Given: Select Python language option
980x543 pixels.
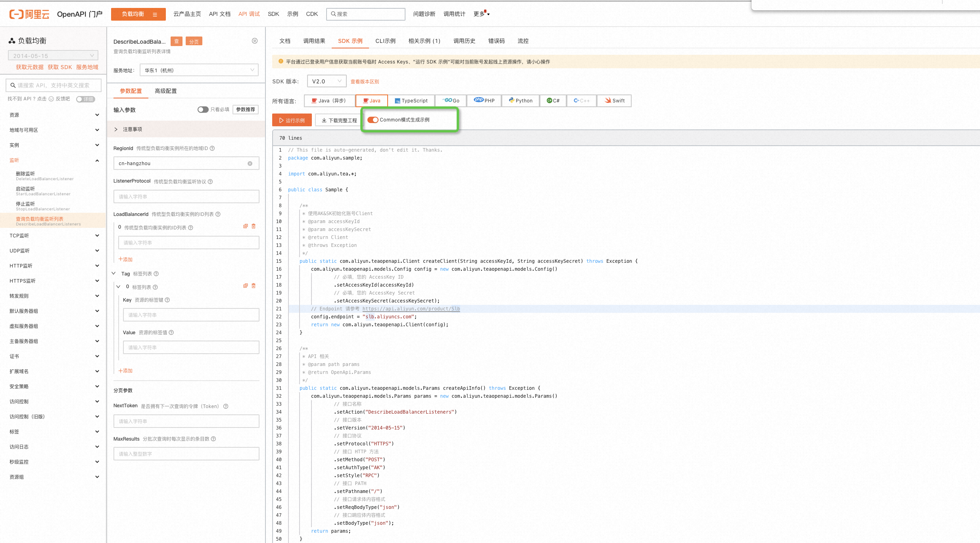Looking at the screenshot, I should [x=521, y=101].
